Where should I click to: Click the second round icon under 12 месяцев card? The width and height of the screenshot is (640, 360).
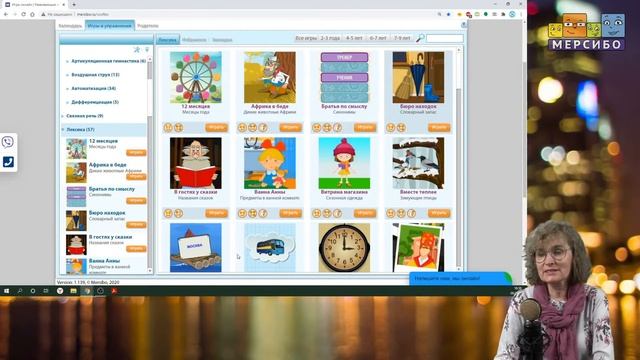[x=179, y=127]
